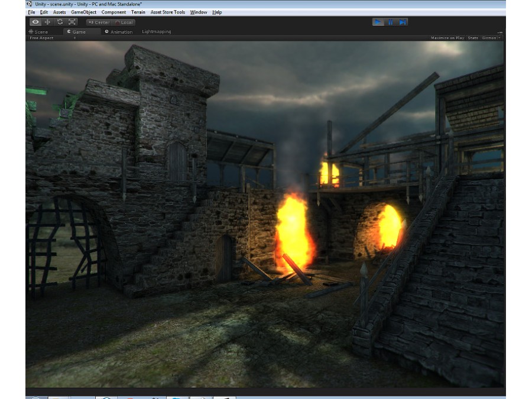This screenshot has width=532, height=399.
Task: Switch to the Lightmapping tab
Action: click(157, 31)
